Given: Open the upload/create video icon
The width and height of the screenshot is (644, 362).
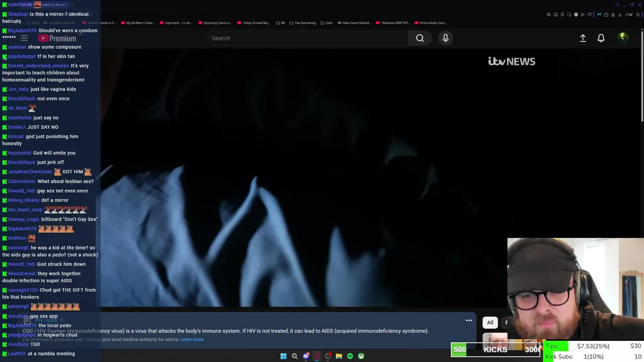Looking at the screenshot, I should [x=583, y=38].
